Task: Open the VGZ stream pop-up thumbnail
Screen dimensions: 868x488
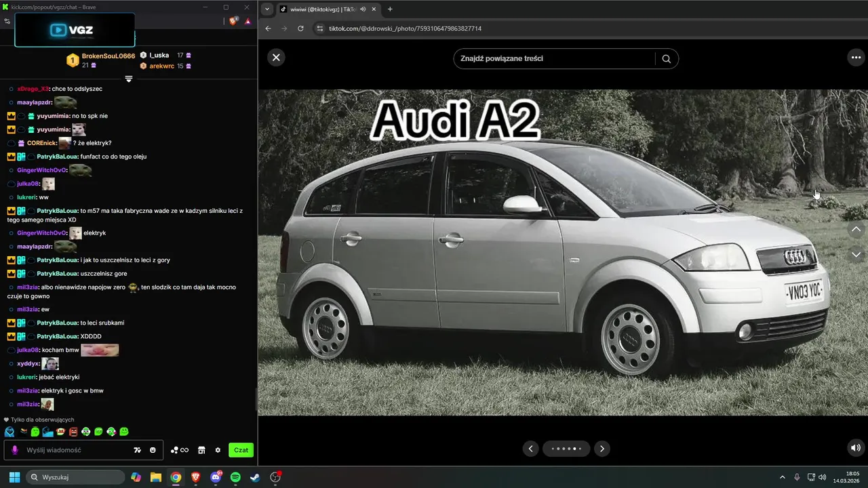Action: tap(75, 30)
